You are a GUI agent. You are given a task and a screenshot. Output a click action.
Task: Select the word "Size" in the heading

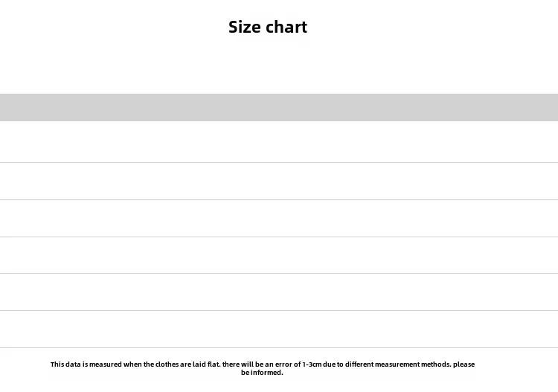coord(244,27)
